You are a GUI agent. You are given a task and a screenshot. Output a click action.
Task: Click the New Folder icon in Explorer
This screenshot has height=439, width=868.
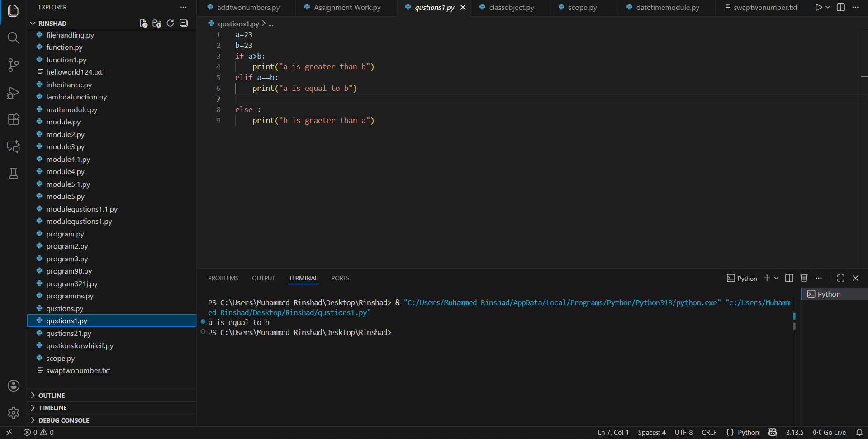(x=157, y=23)
